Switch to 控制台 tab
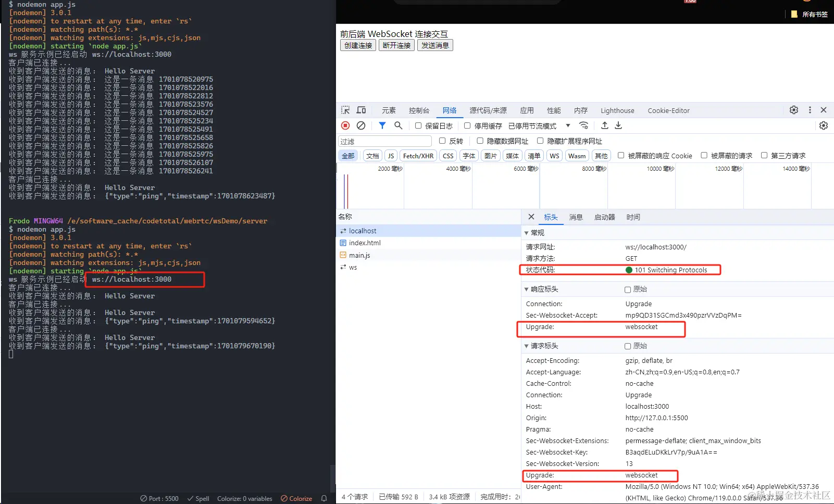Screen dimensions: 834x504 (x=419, y=110)
